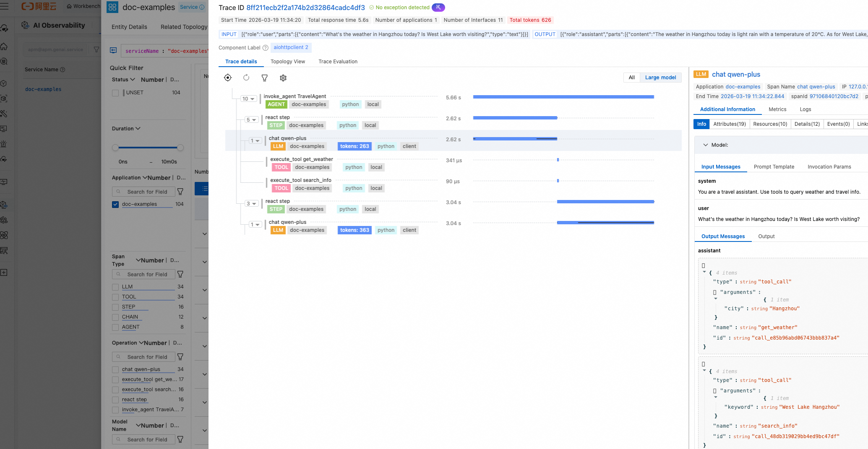This screenshot has width=868, height=449.
Task: Open the doc-examples application link in span panel
Action: (x=743, y=87)
